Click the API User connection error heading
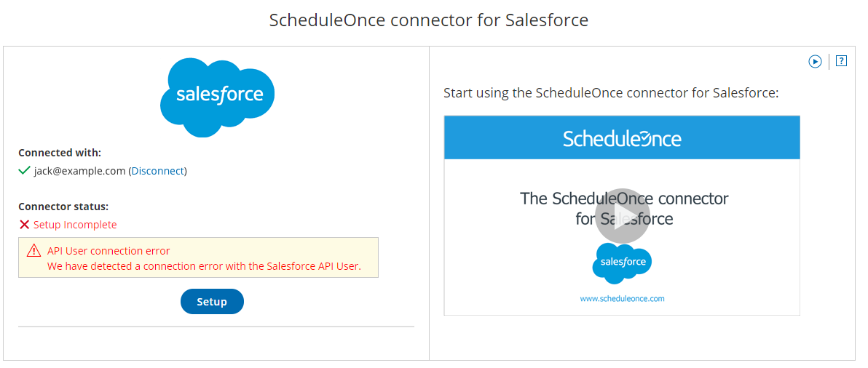The image size is (868, 368). (x=108, y=251)
